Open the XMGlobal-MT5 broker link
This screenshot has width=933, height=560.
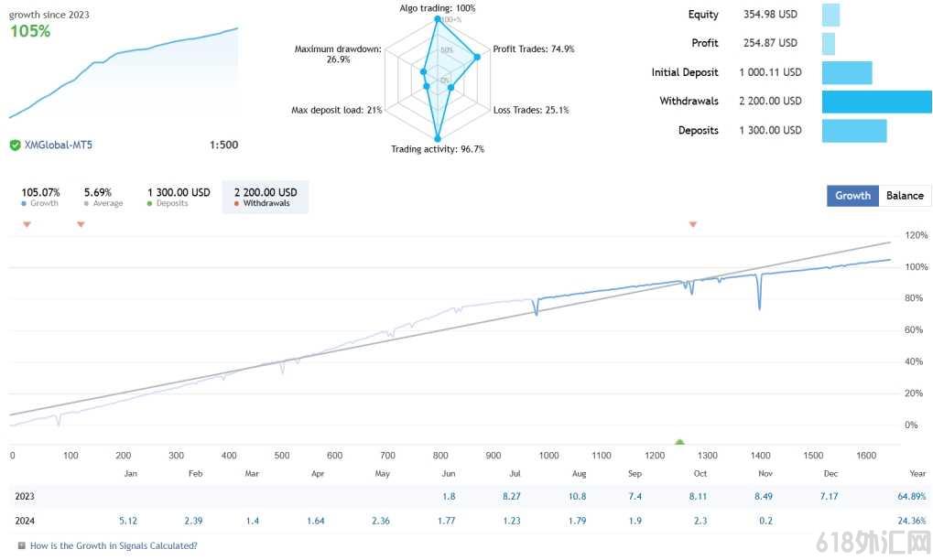tap(59, 145)
